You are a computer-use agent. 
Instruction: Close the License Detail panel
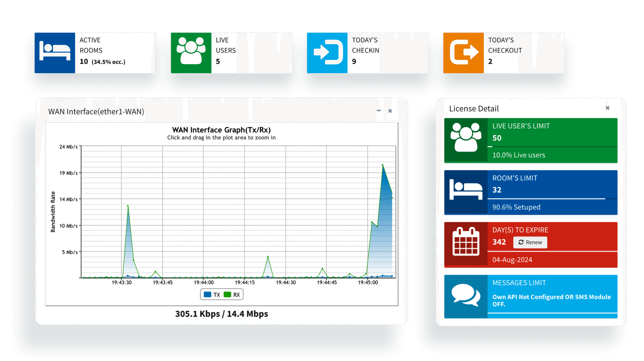pos(608,108)
